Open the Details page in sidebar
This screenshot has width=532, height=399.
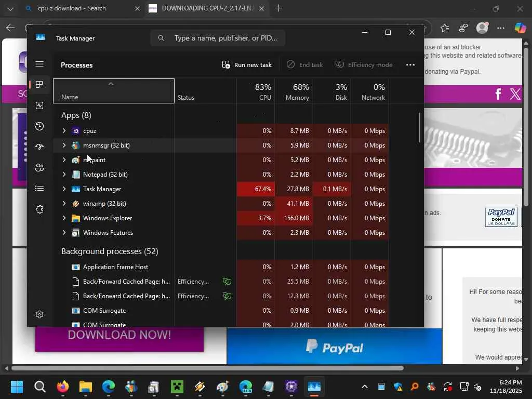coord(39,188)
